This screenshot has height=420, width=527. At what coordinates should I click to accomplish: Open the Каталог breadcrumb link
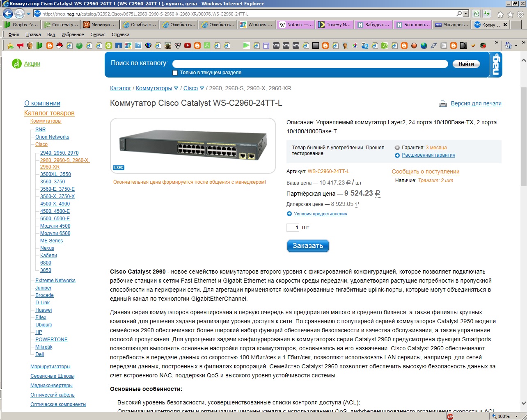point(121,88)
